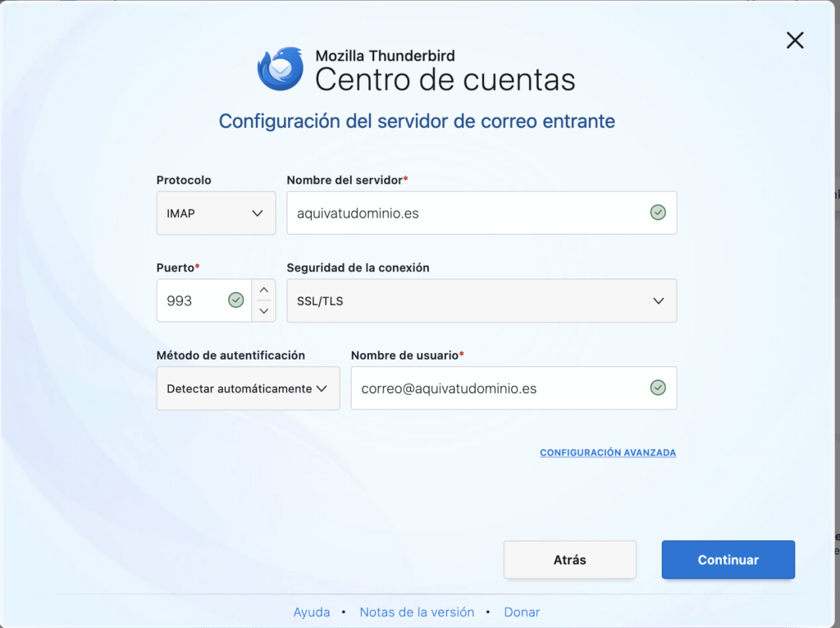Viewport: 840px width, 628px height.
Task: Close the Centro de cuentas dialog
Action: tap(794, 40)
